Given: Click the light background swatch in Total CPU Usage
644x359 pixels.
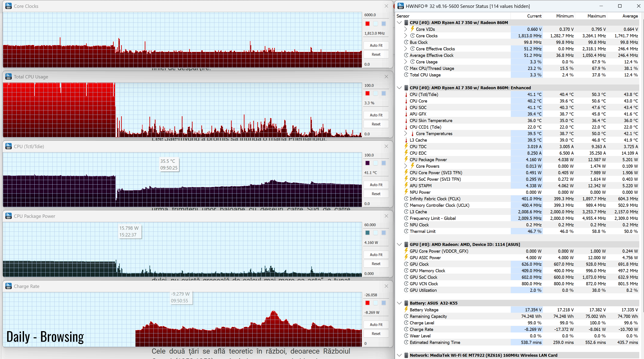Looking at the screenshot, I should [375, 93].
